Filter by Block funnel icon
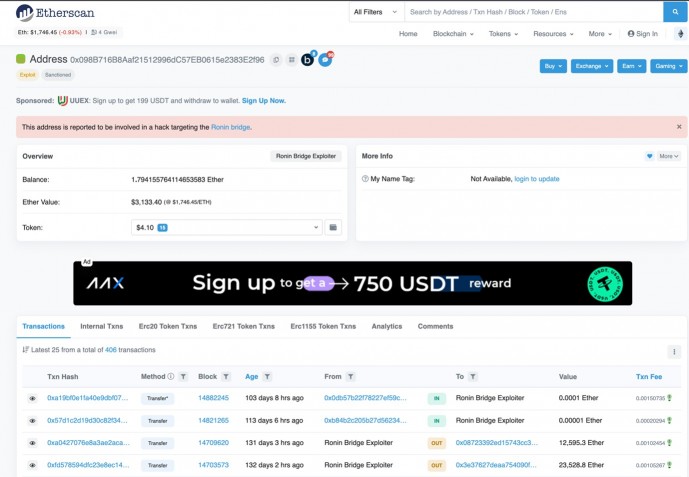 226,376
